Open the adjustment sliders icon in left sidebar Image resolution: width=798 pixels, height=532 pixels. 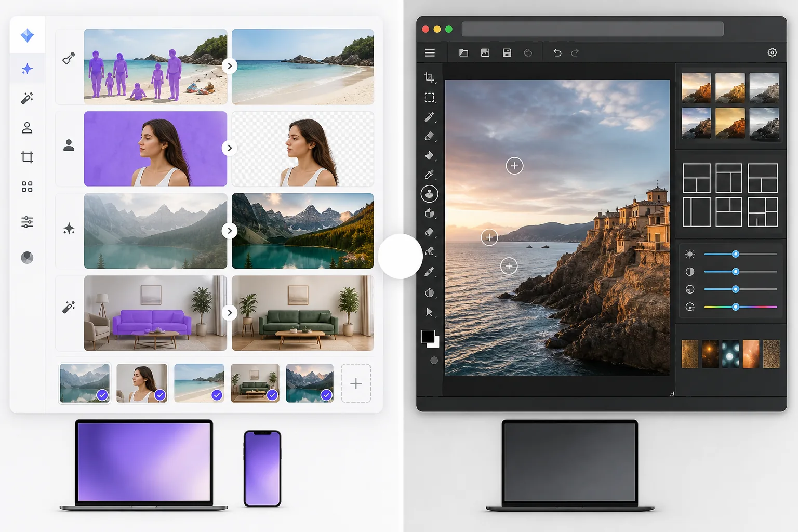point(27,222)
